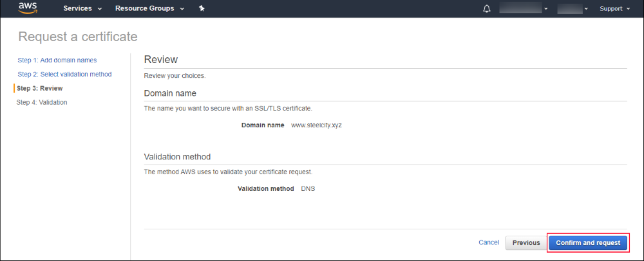This screenshot has height=261, width=644.
Task: Select Step 3: Review in the sidebar
Action: (x=40, y=88)
